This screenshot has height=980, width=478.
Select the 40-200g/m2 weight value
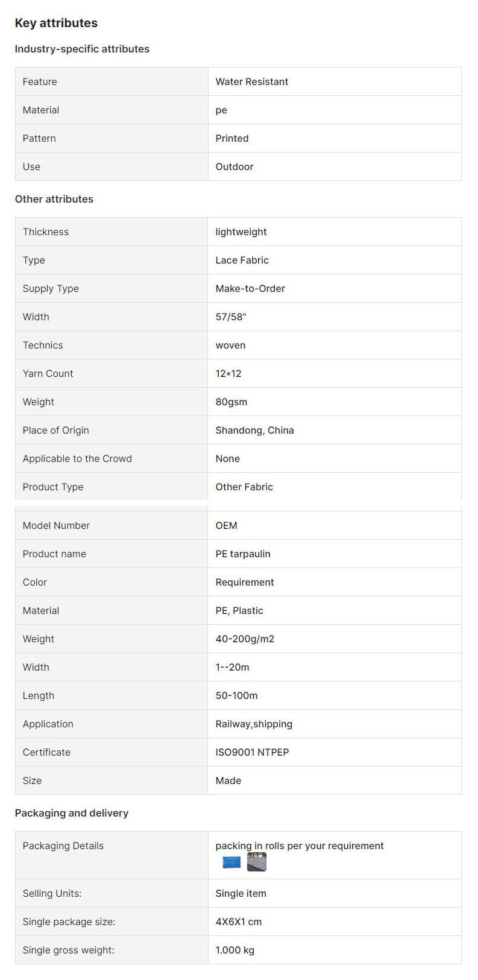(245, 639)
